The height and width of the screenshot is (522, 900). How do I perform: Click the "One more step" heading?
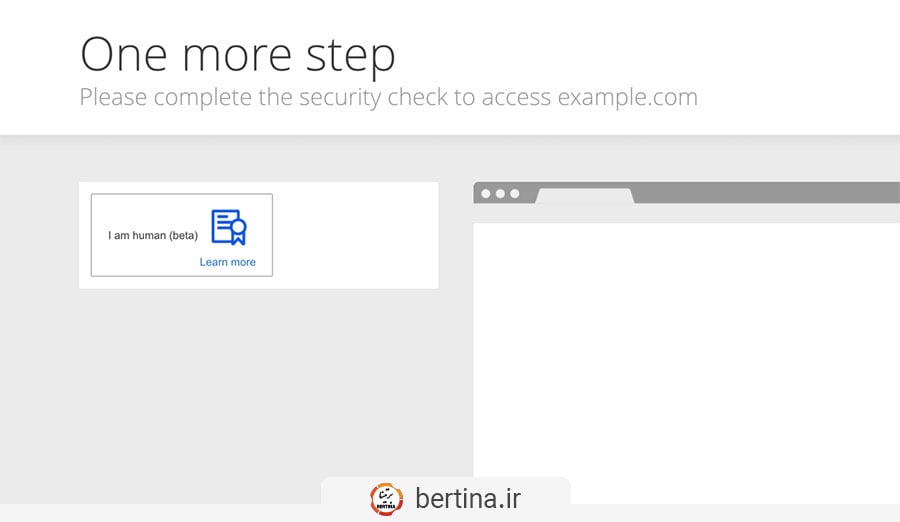(x=238, y=55)
